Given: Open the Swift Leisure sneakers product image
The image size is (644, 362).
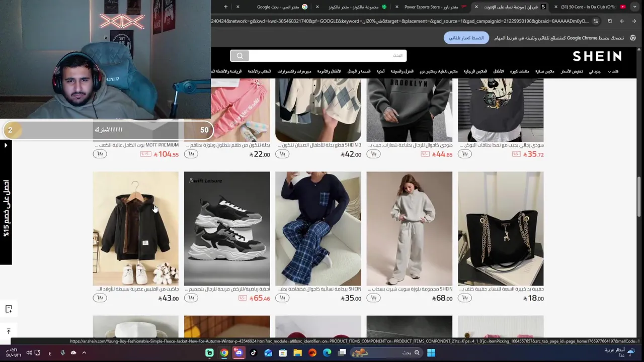Looking at the screenshot, I should 227,228.
